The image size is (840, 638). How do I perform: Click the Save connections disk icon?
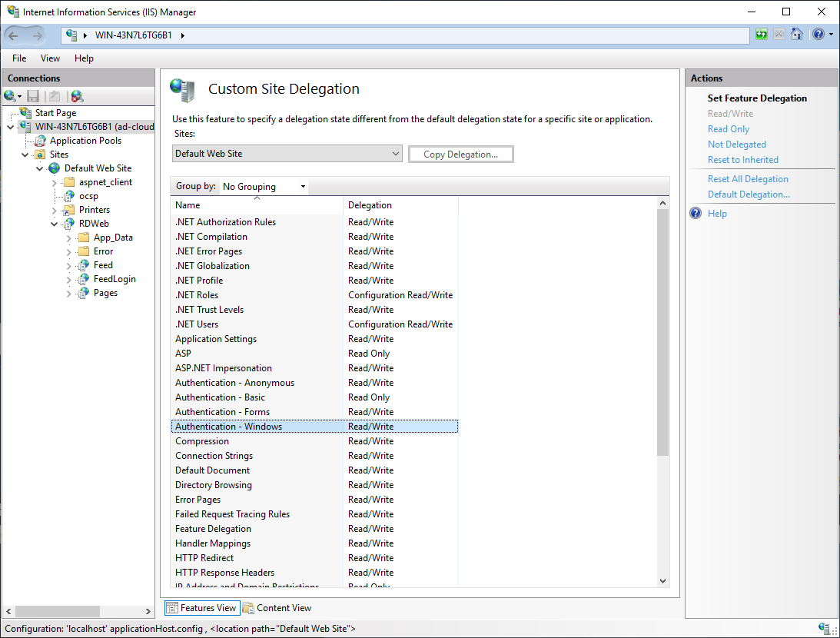pos(33,96)
